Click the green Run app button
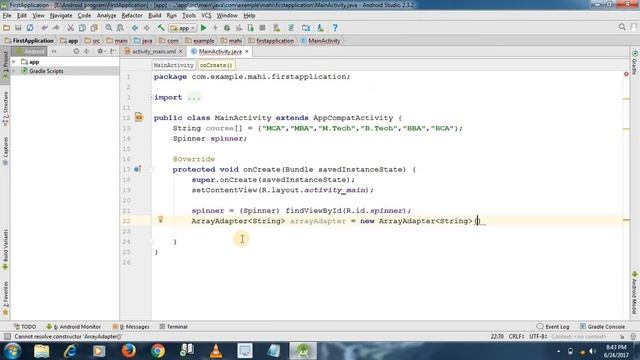The width and height of the screenshot is (640, 360). [x=204, y=28]
